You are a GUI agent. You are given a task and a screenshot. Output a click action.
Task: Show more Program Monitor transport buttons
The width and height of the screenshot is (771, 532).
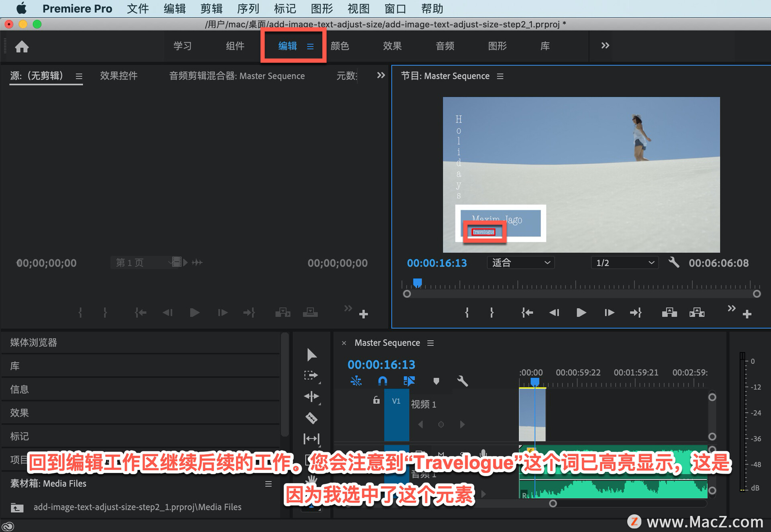tap(732, 308)
